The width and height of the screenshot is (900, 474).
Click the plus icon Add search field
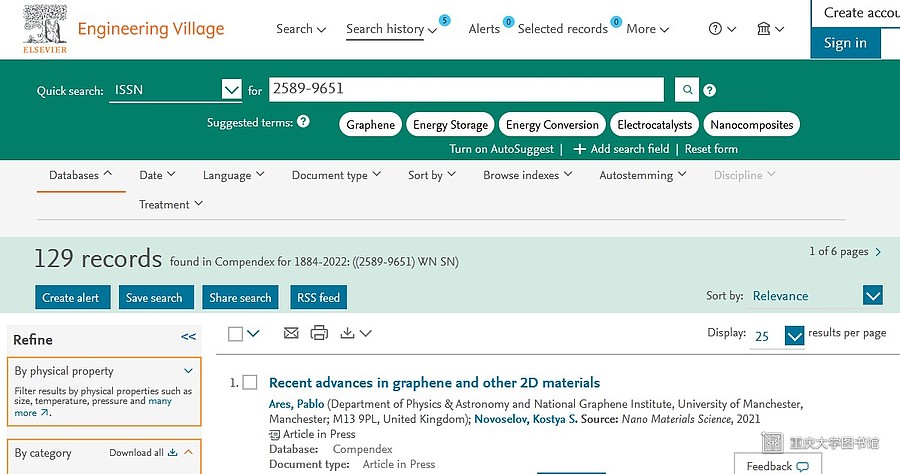click(x=580, y=149)
